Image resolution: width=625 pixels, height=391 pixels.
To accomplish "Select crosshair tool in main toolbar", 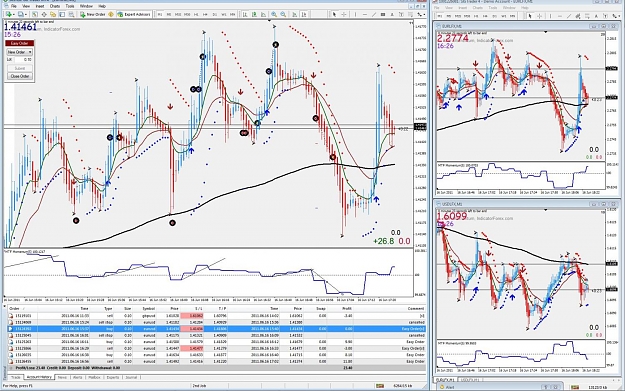I will tap(344, 14).
